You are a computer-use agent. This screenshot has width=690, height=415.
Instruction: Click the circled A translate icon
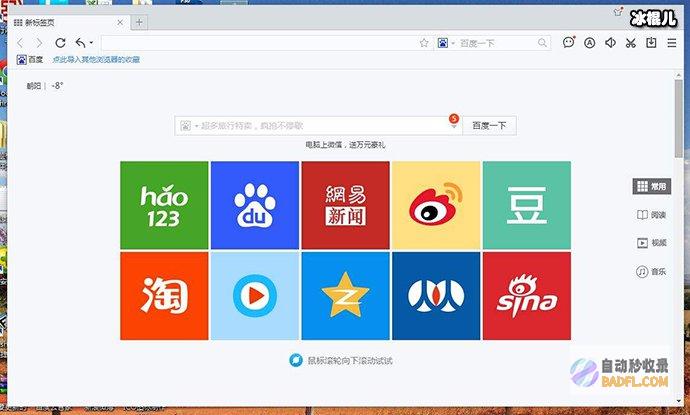[x=590, y=43]
